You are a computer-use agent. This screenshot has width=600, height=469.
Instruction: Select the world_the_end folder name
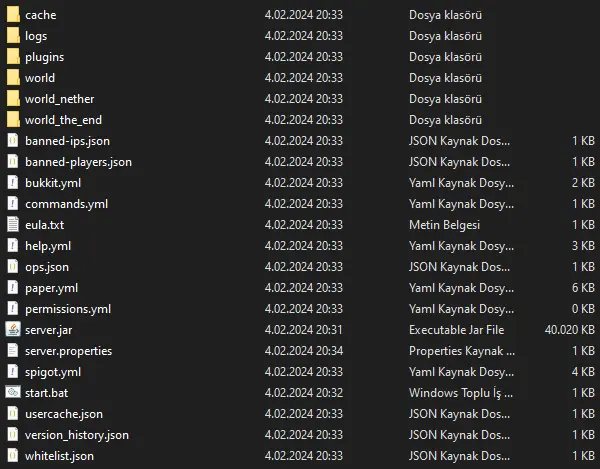coord(63,120)
